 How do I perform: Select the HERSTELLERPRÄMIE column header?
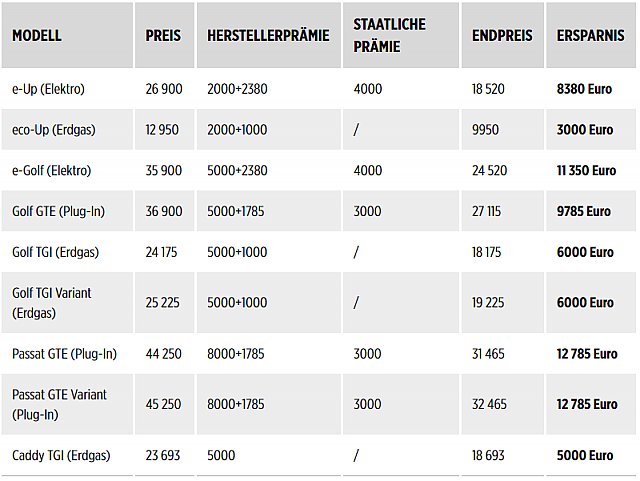(268, 35)
